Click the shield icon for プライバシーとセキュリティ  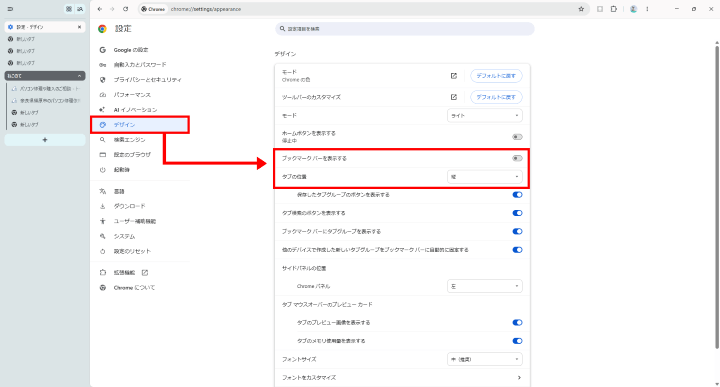(x=103, y=79)
